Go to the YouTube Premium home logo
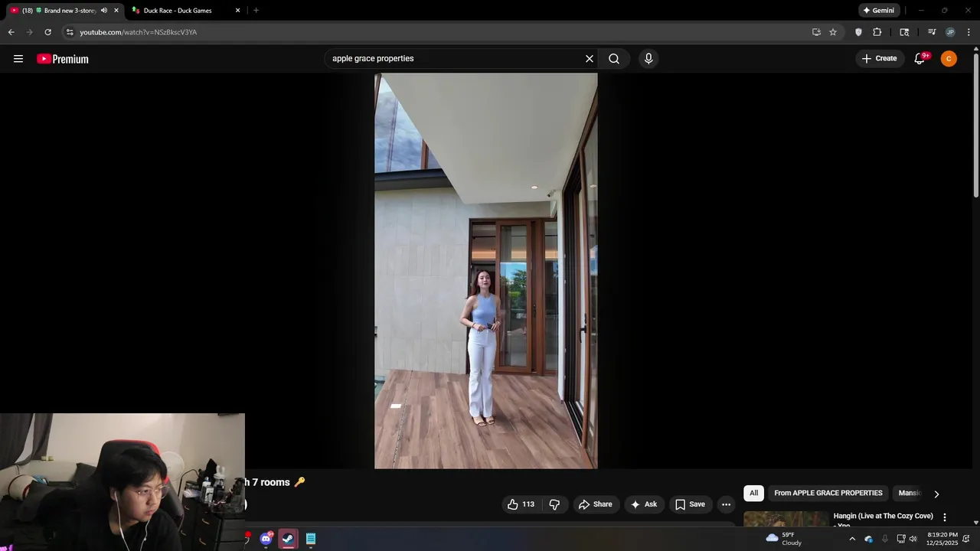 [x=63, y=59]
